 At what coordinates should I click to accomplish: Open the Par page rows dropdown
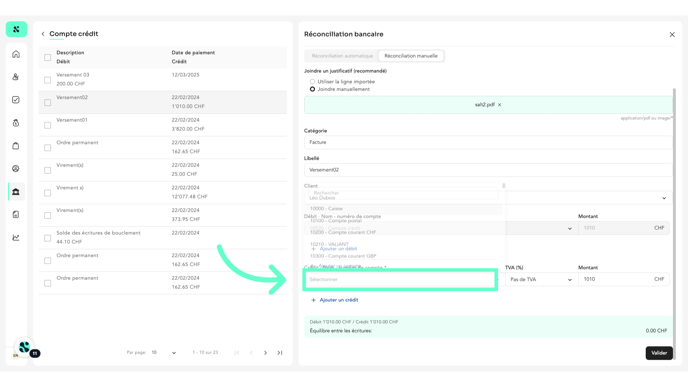(x=164, y=353)
